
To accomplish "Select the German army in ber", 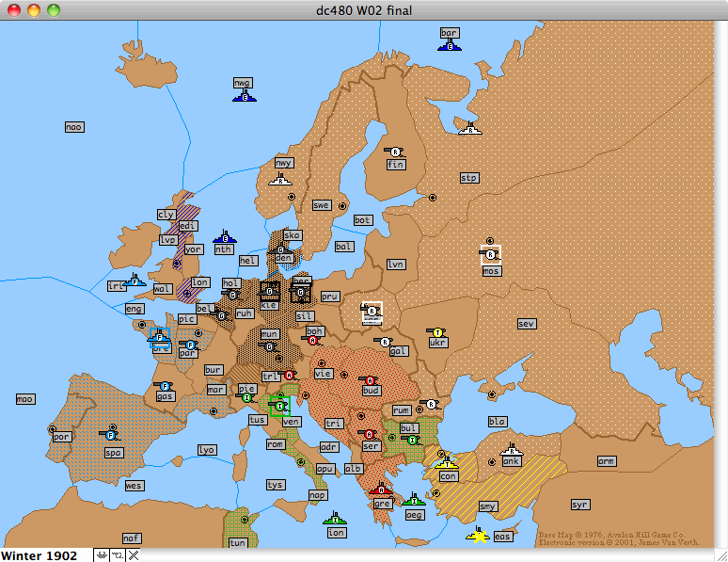I will coord(300,292).
